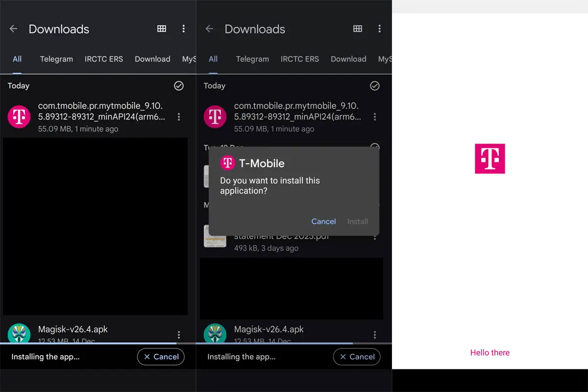
Task: Open options for Magisk-v26.4.apk in middle screen
Action: (375, 335)
